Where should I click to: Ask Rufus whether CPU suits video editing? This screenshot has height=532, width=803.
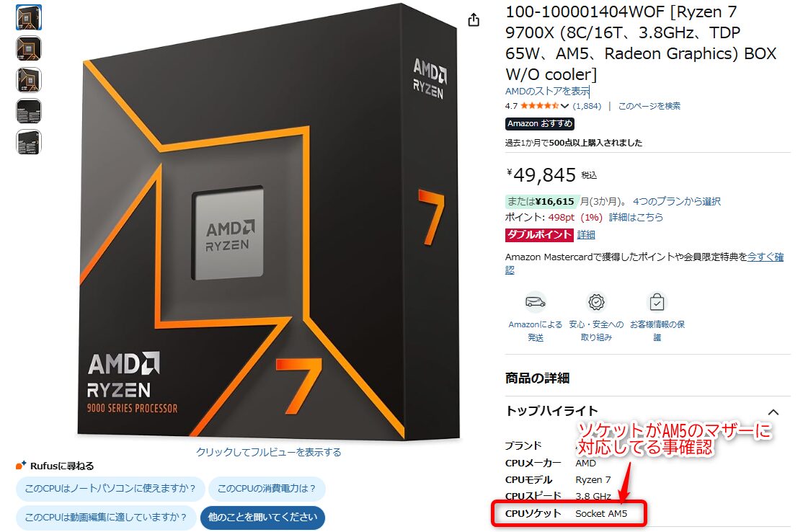tap(106, 518)
